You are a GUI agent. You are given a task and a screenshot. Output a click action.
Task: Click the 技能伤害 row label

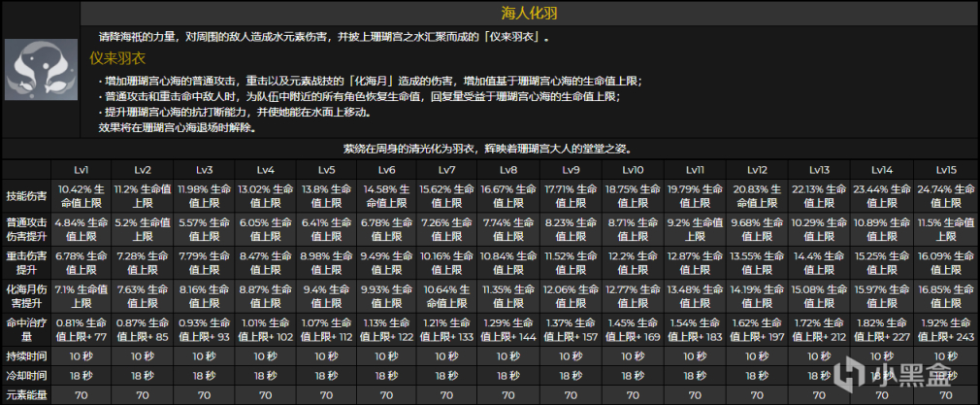point(27,195)
